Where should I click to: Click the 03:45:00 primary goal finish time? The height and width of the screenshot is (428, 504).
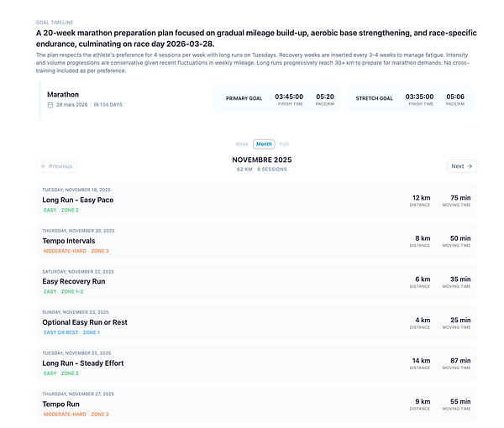[x=289, y=97]
